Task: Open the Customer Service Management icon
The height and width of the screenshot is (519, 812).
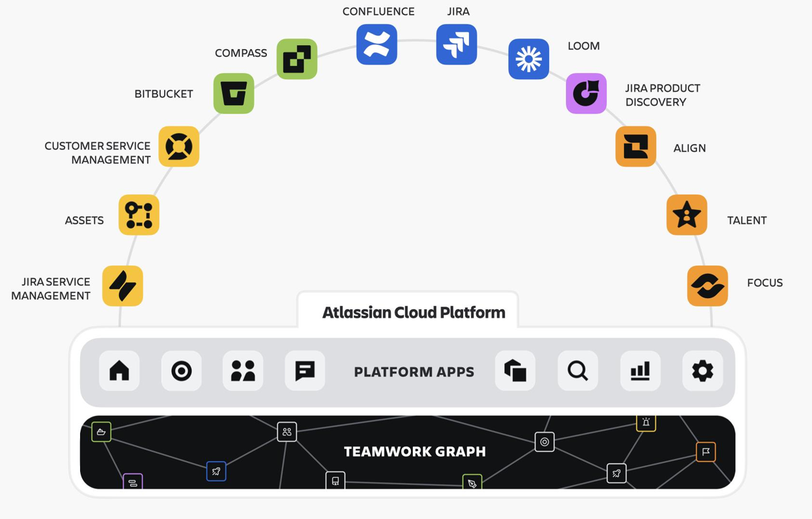Action: 179,147
